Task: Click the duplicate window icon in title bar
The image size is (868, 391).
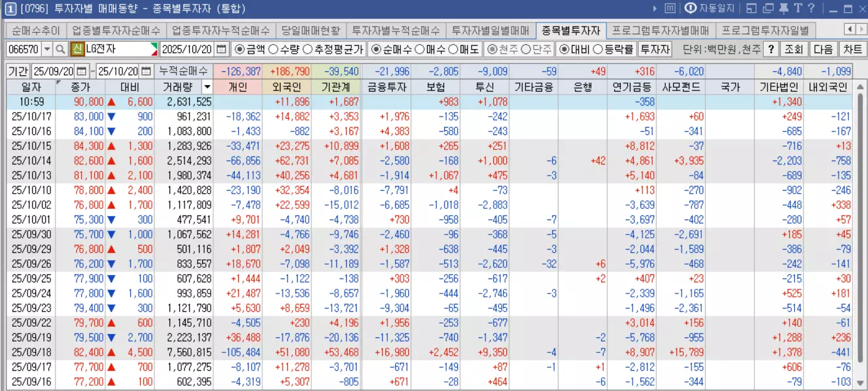Action: pos(768,8)
